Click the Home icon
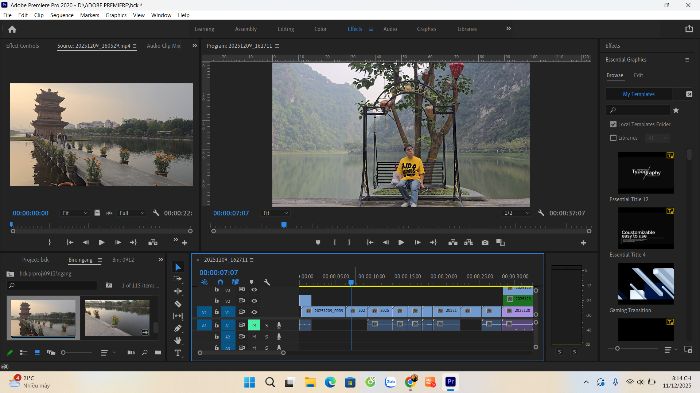The width and height of the screenshot is (700, 393). pyautogui.click(x=12, y=29)
